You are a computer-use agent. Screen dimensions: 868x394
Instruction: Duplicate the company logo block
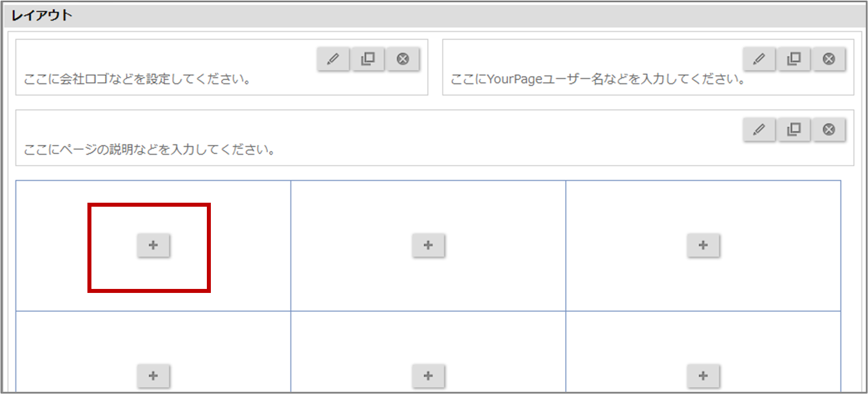368,59
